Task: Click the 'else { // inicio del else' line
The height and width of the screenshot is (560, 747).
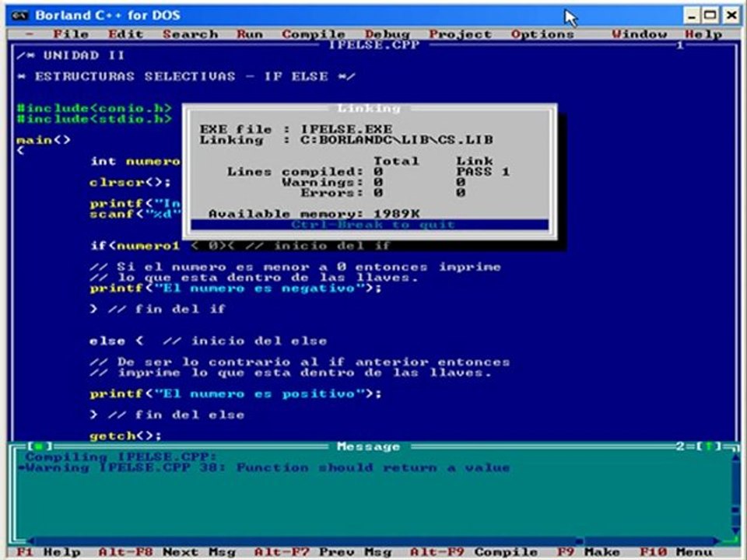Action: tap(209, 341)
